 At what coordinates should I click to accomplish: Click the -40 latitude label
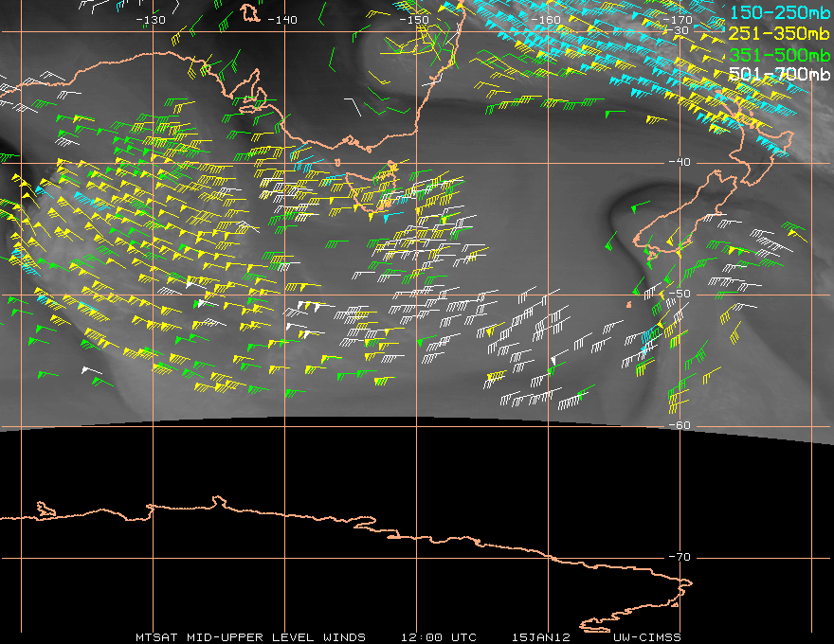(x=680, y=162)
